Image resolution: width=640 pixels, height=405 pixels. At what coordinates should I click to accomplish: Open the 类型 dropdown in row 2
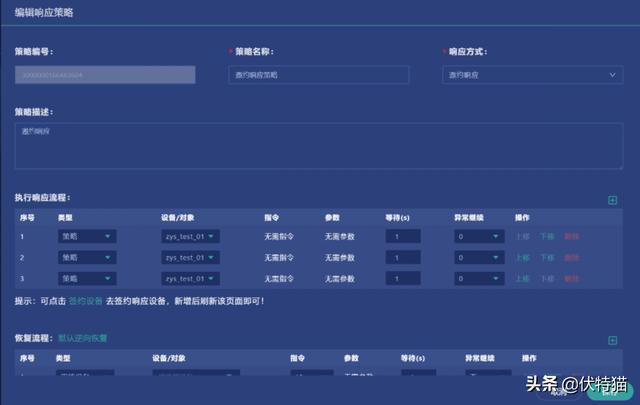click(x=87, y=258)
